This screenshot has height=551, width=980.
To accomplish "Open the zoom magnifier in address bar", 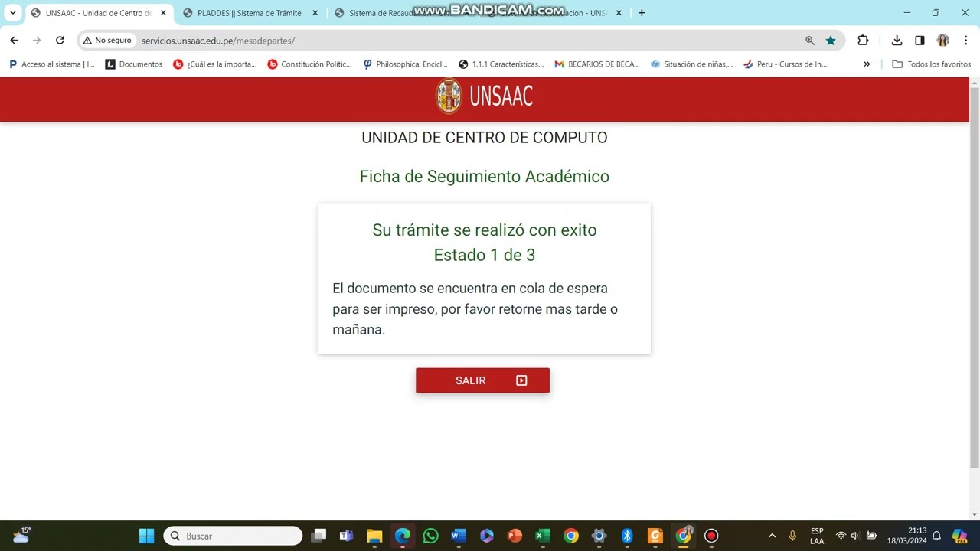I will click(810, 41).
